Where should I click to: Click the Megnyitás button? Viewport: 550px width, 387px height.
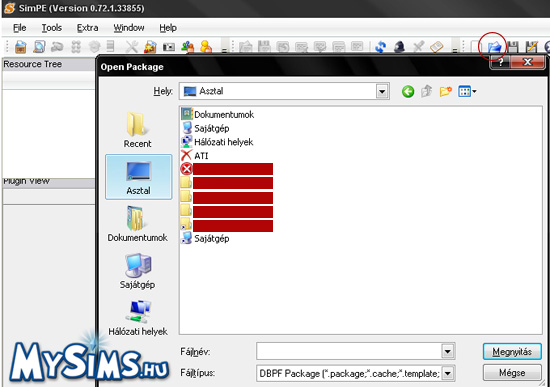512,352
